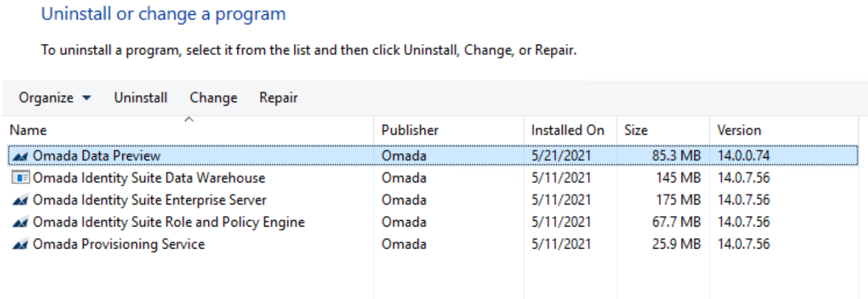868x299 pixels.
Task: Open the Organize dropdown menu
Action: click(55, 98)
